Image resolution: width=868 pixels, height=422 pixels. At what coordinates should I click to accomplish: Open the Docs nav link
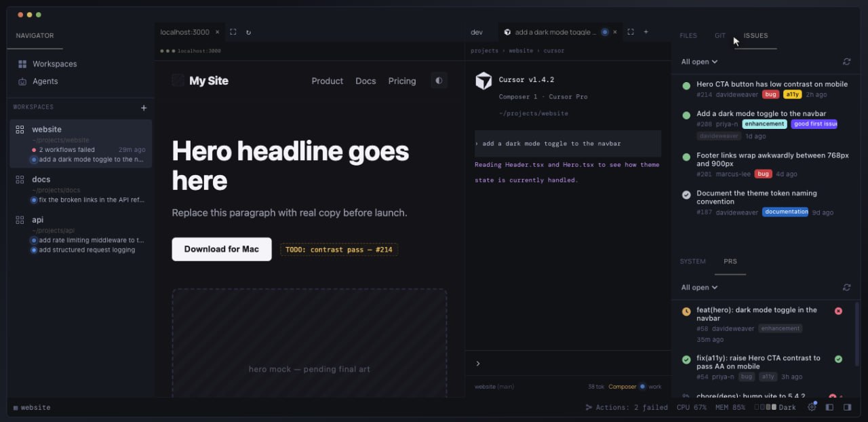coord(366,81)
